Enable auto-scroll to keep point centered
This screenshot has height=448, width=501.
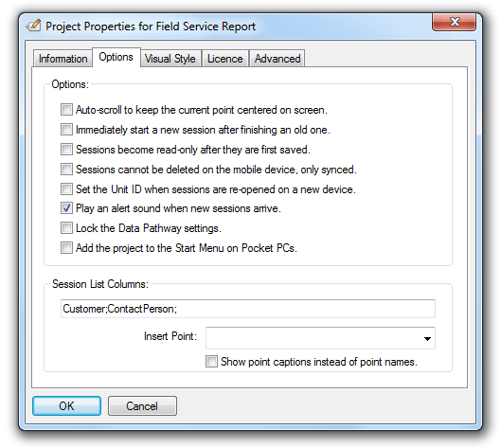(66, 110)
